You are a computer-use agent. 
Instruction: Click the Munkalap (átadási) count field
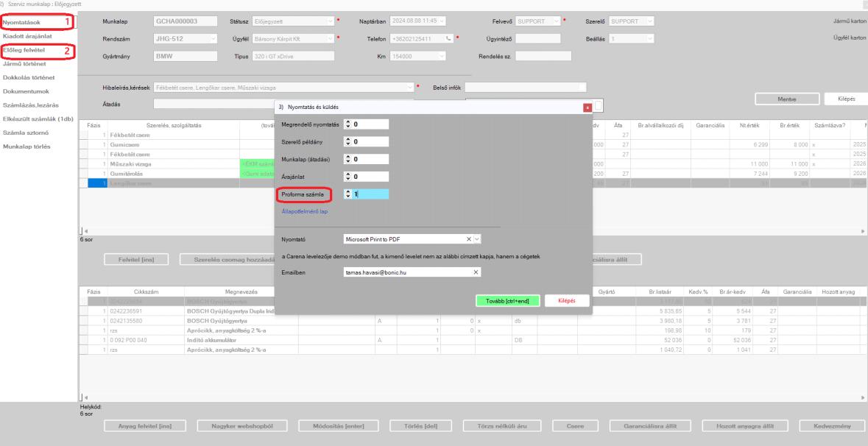tap(367, 159)
